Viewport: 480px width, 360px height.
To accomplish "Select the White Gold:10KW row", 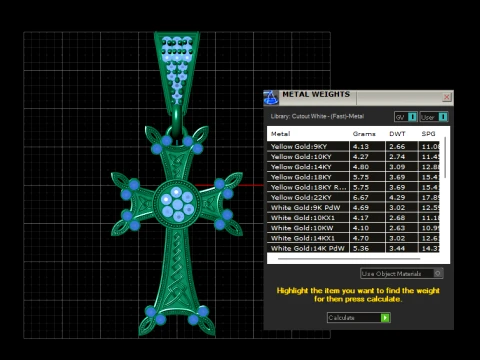I will coord(353,228).
